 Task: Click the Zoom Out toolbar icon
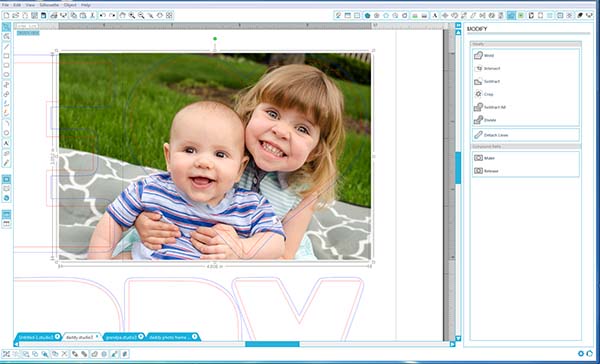click(x=141, y=16)
